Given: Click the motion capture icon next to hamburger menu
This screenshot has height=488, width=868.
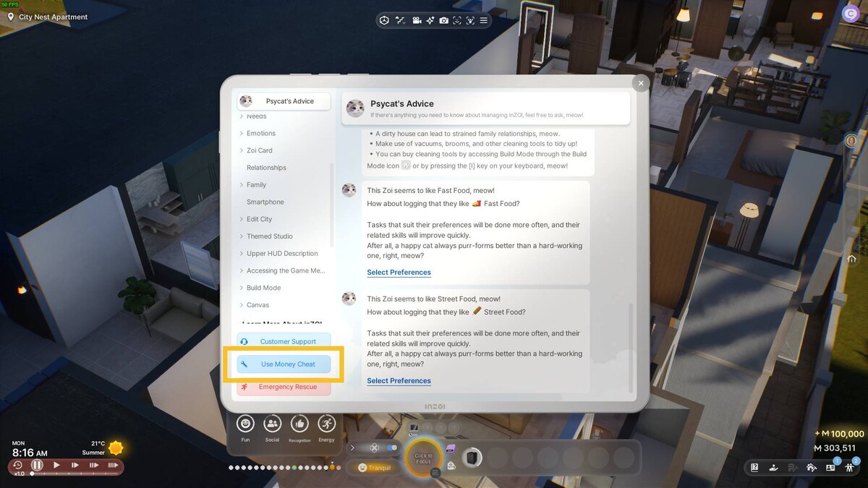Looking at the screenshot, I should (470, 20).
